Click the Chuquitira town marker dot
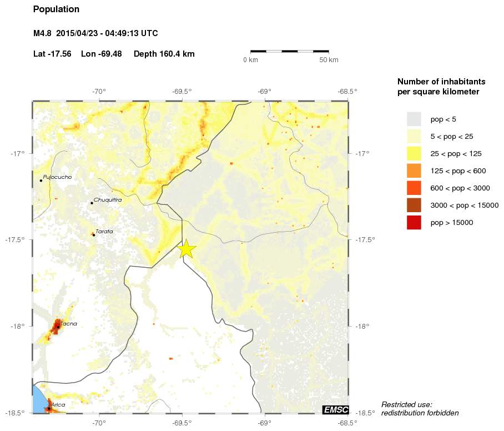Image resolution: width=504 pixels, height=431 pixels. 92,203
